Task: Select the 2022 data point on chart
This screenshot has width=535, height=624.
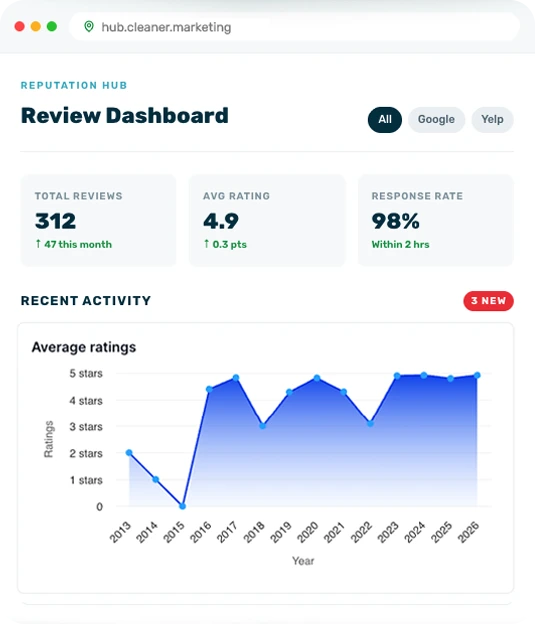Action: coord(370,423)
